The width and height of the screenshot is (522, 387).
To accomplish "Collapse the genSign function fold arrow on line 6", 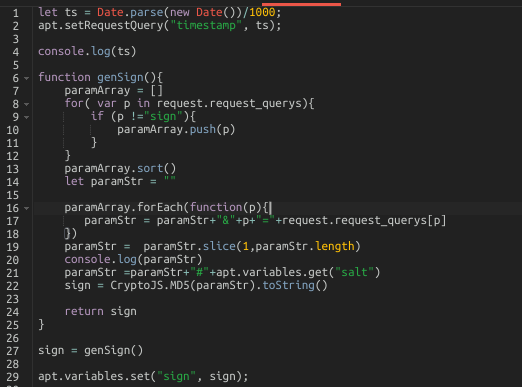I will click(x=26, y=78).
